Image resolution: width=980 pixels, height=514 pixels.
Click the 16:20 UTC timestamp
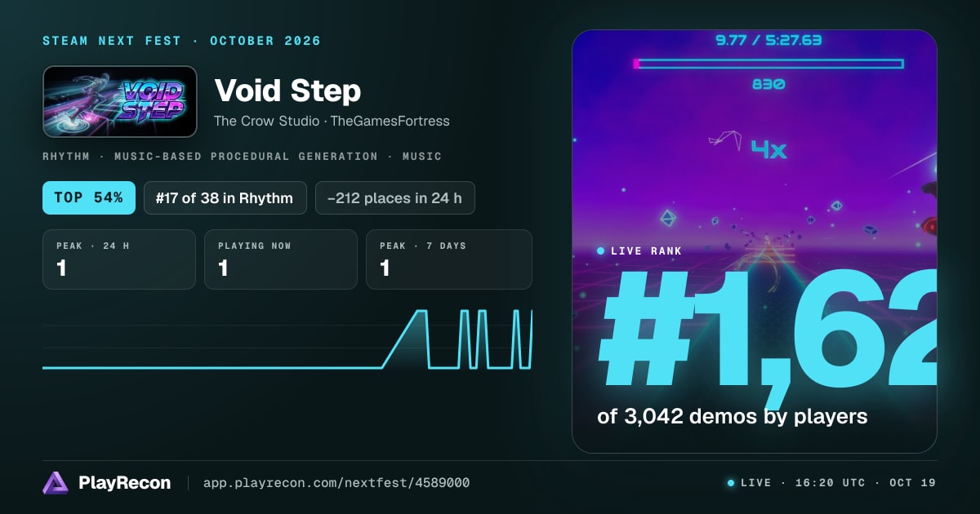tap(830, 483)
